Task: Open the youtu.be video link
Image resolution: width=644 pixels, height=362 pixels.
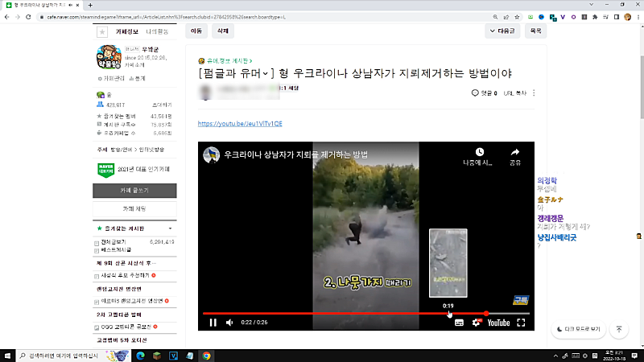Action: [240, 124]
